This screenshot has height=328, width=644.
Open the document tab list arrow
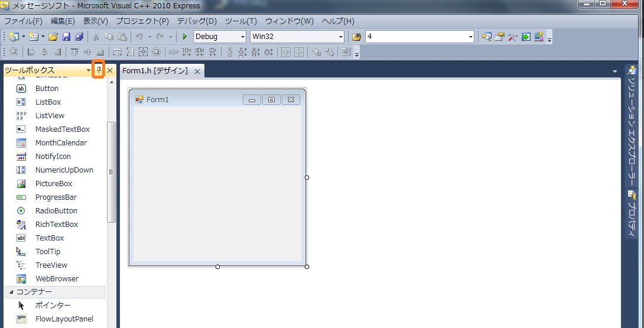click(615, 72)
